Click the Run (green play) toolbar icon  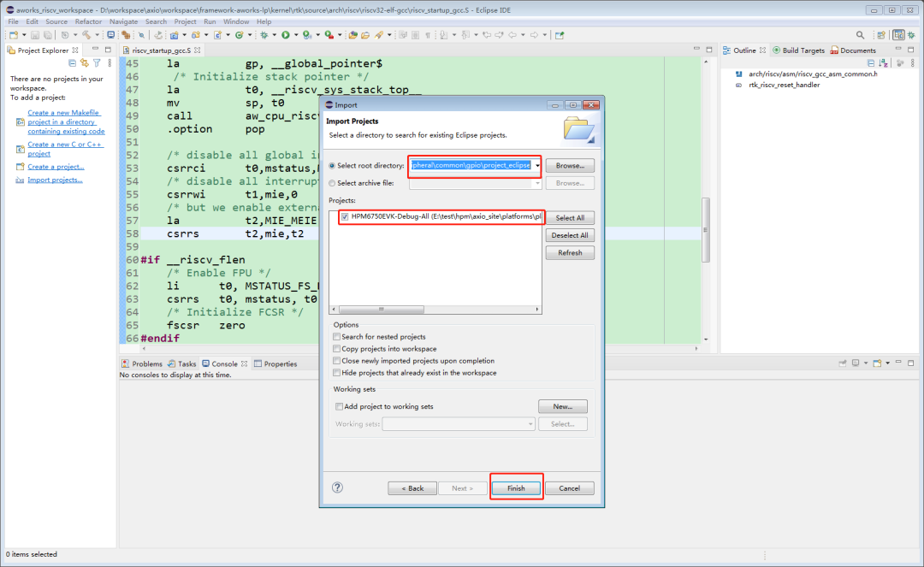(x=285, y=35)
